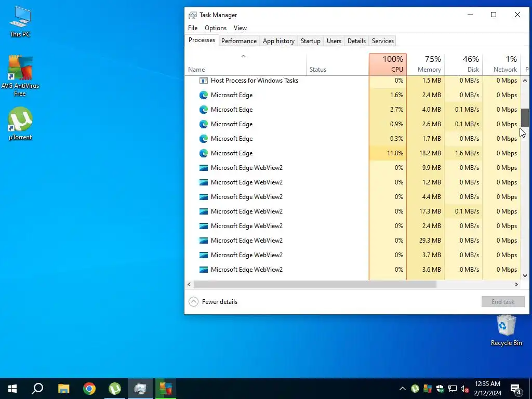Select Microsoft Edge row using 0.3% CPU

click(353, 139)
